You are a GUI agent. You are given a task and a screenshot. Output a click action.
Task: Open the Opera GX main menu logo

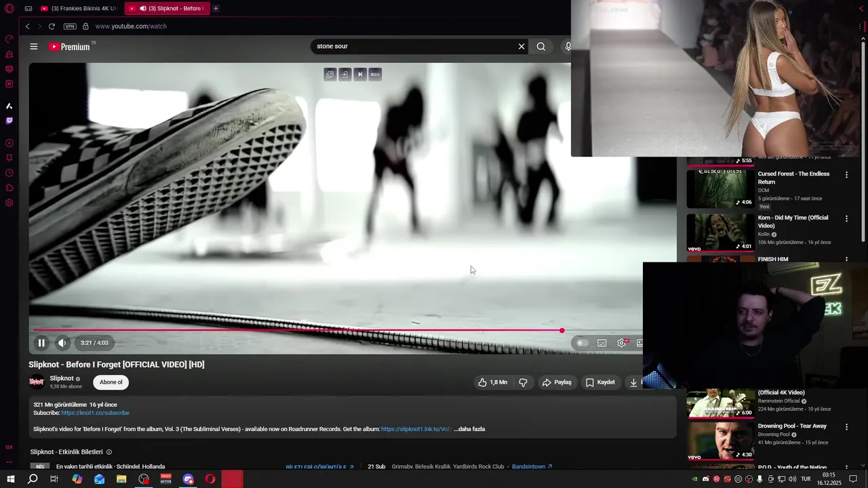point(9,9)
